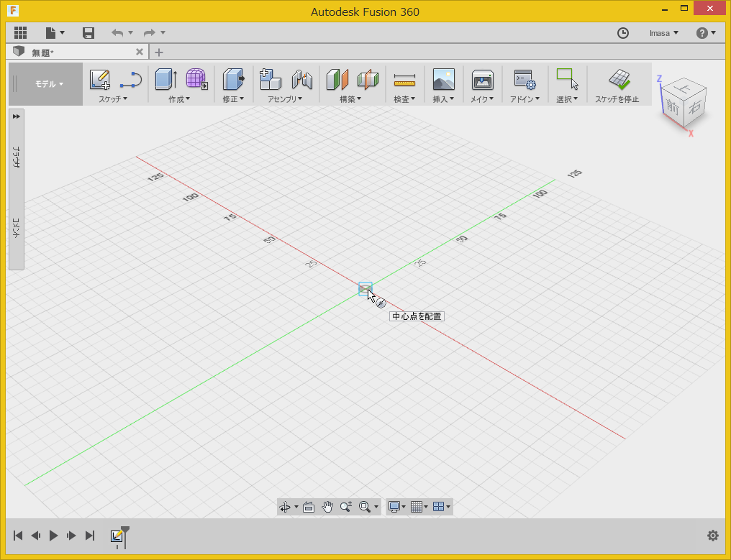Select the Zoom magnifier tool
Viewport: 731px width, 560px height.
346,507
